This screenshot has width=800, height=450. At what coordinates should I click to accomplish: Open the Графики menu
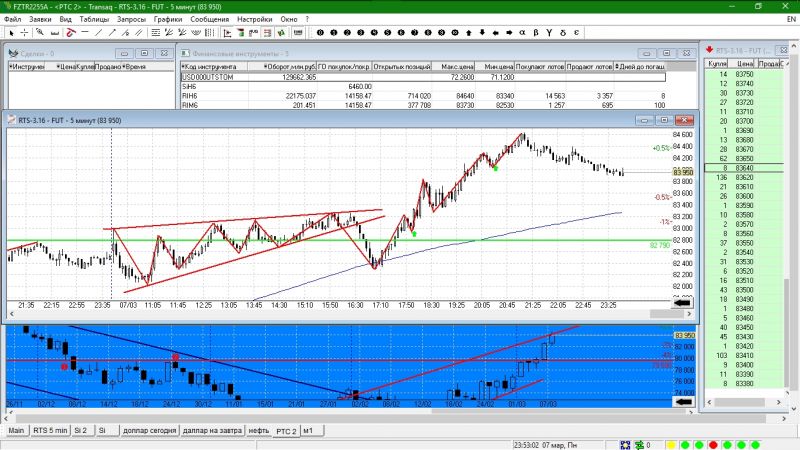click(x=168, y=19)
